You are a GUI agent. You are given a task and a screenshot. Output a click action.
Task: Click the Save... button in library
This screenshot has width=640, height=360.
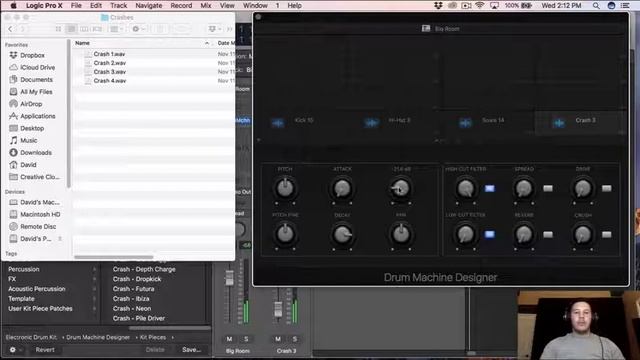[191, 350]
